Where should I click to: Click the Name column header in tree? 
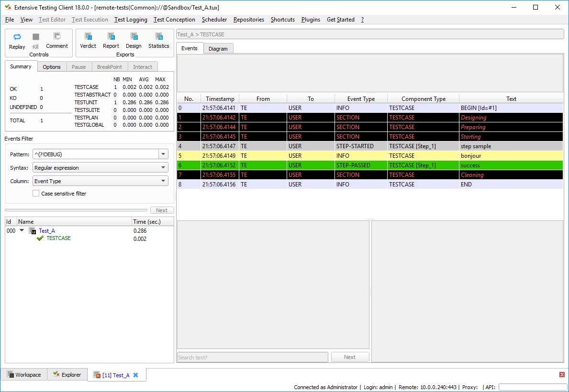[74, 221]
